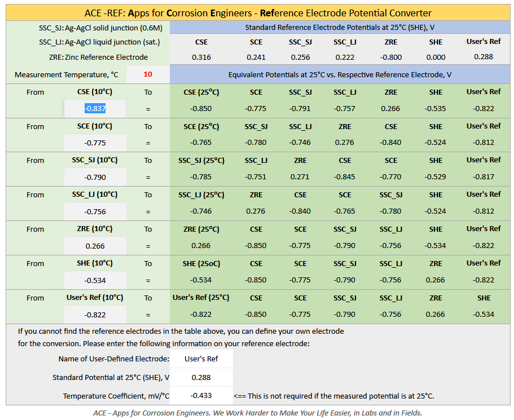Select the CSE standard potential 0.316 cell

[201, 57]
